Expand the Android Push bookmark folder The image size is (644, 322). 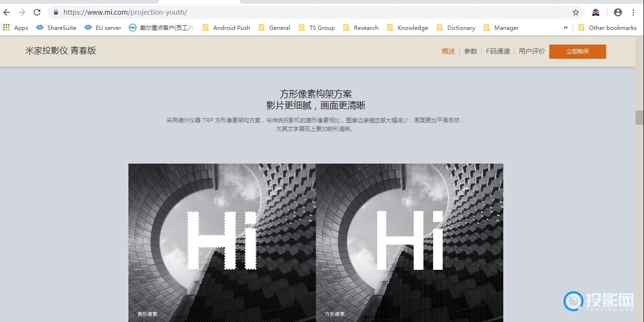click(226, 28)
